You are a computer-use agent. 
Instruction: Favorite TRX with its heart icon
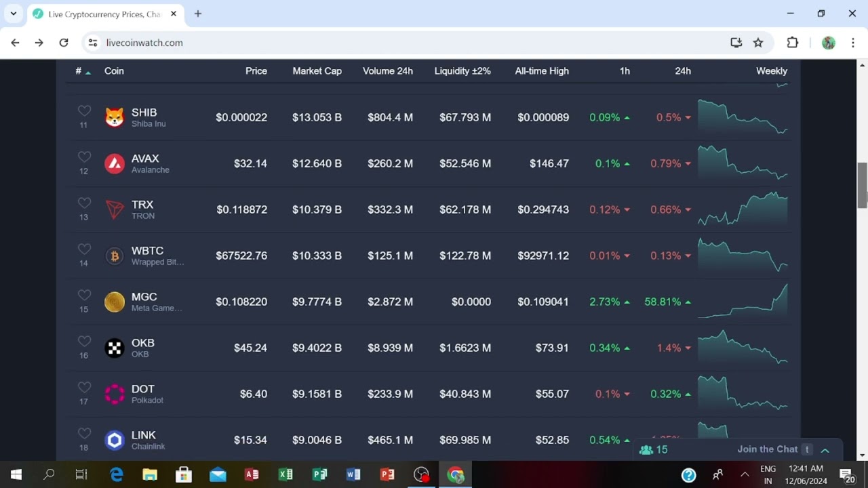point(84,203)
